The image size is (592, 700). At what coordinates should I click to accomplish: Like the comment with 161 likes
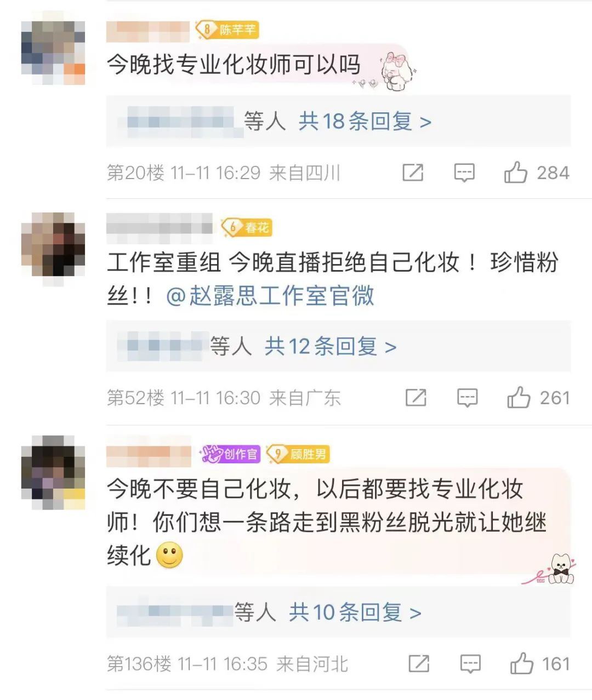click(522, 663)
